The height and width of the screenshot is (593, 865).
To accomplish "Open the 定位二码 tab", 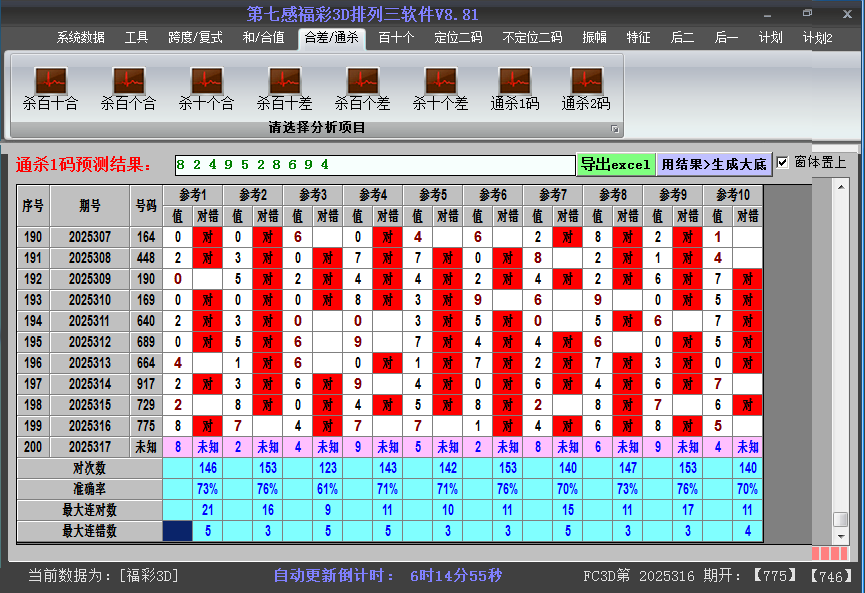I will (x=458, y=38).
